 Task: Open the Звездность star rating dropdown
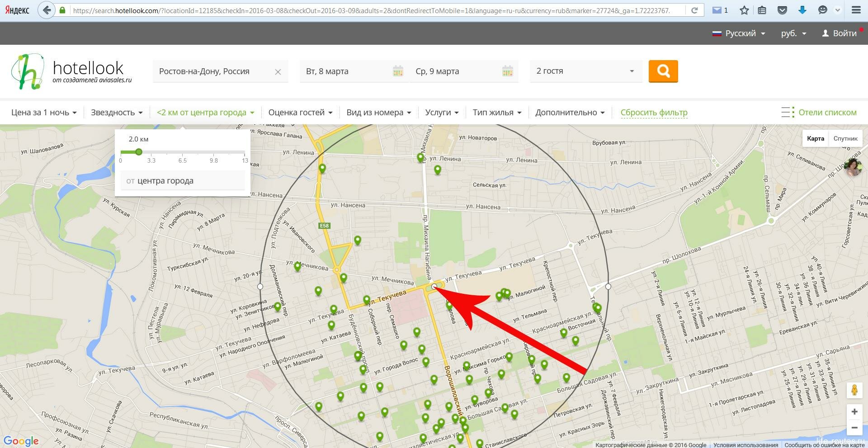[x=117, y=113]
